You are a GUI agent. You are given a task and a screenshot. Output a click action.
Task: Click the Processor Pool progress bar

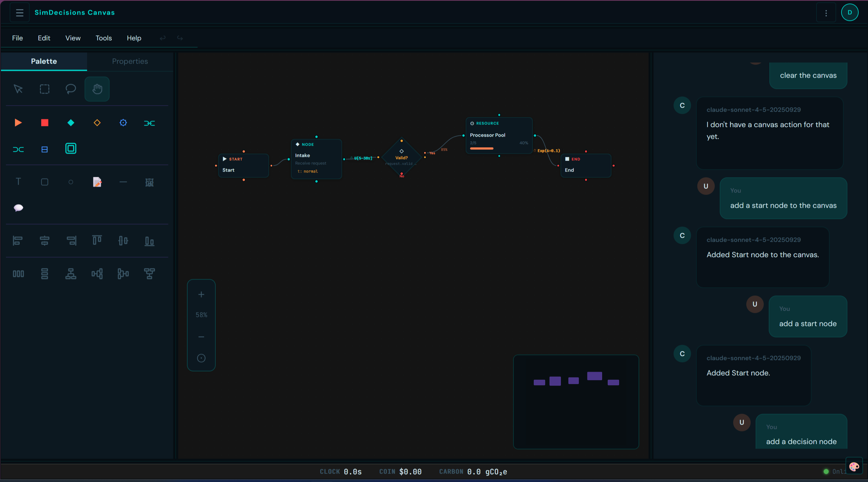coord(481,148)
